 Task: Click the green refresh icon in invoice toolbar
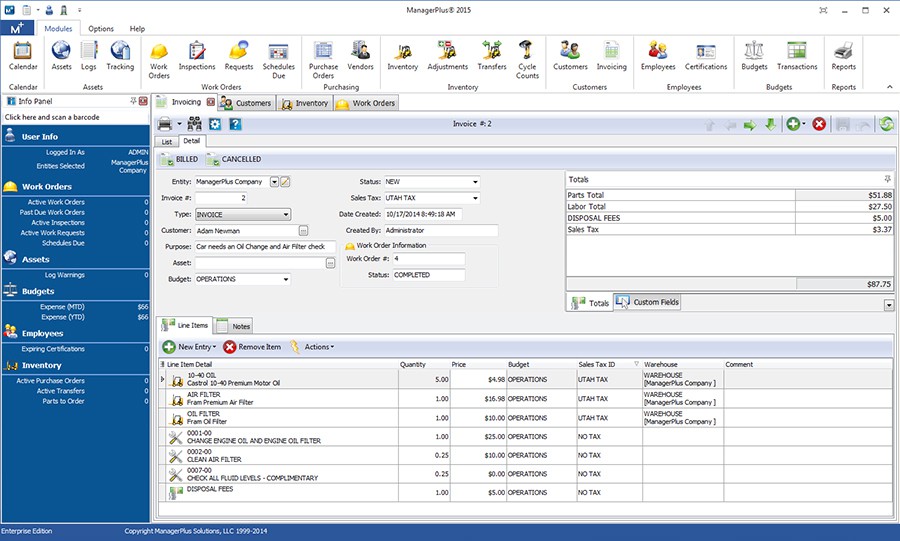885,124
